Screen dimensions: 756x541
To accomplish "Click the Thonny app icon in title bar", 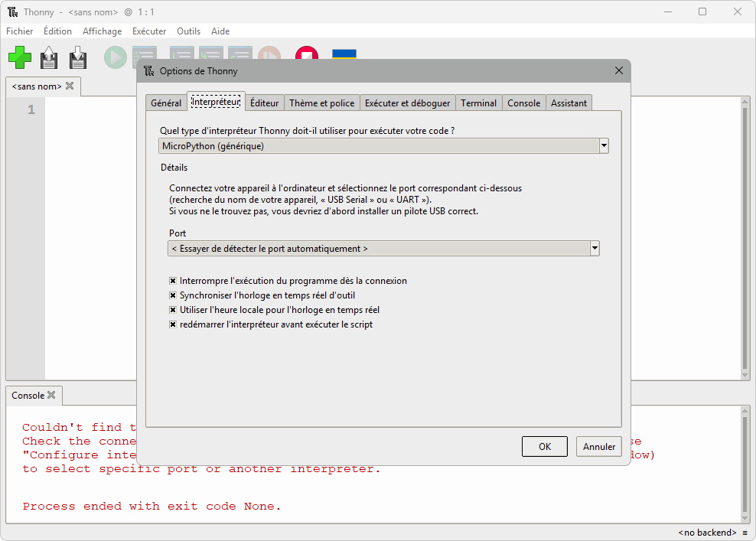I will (12, 12).
